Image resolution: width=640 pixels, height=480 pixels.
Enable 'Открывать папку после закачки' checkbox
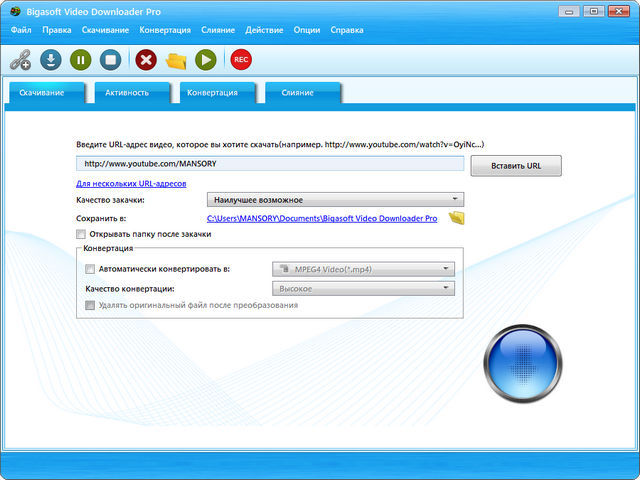pos(80,234)
